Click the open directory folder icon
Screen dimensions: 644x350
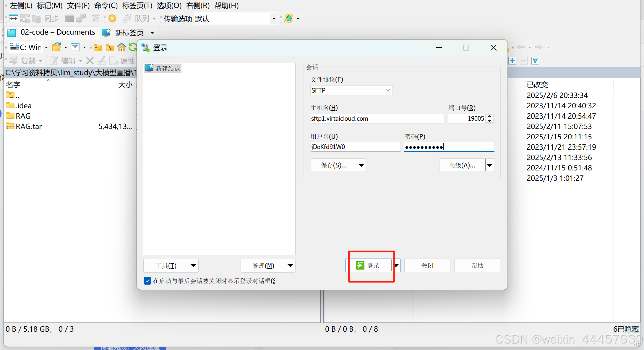pos(56,47)
